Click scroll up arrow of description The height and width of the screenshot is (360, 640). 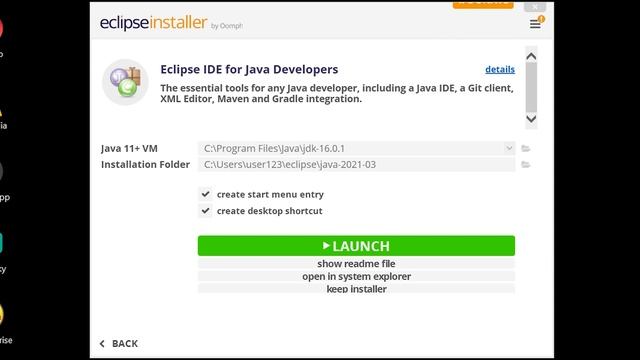[531, 56]
